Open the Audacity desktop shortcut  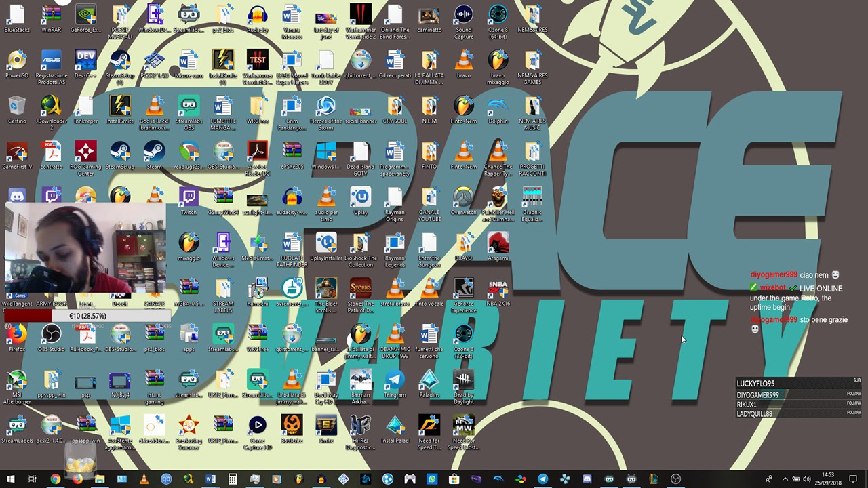(258, 18)
